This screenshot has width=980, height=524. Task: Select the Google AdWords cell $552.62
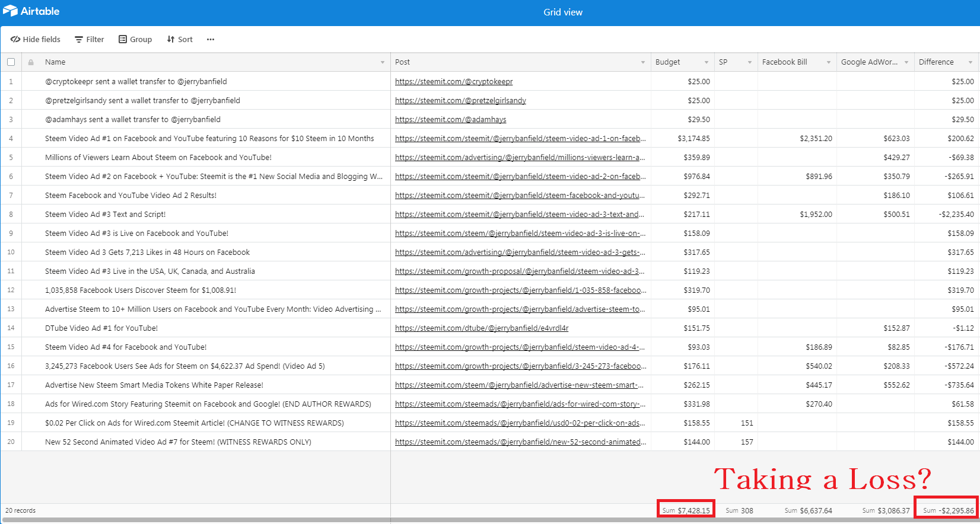click(x=876, y=385)
